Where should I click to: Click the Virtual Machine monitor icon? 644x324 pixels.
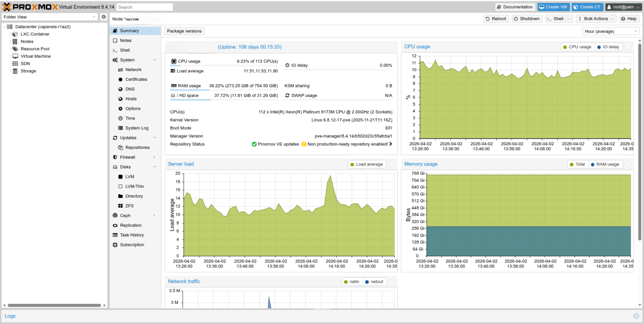pos(15,56)
